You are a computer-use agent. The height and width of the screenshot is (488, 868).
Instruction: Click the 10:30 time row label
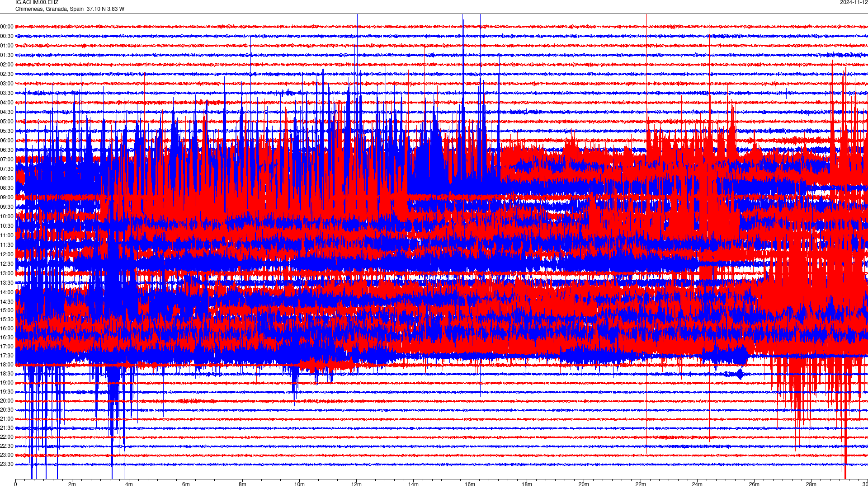(7, 226)
